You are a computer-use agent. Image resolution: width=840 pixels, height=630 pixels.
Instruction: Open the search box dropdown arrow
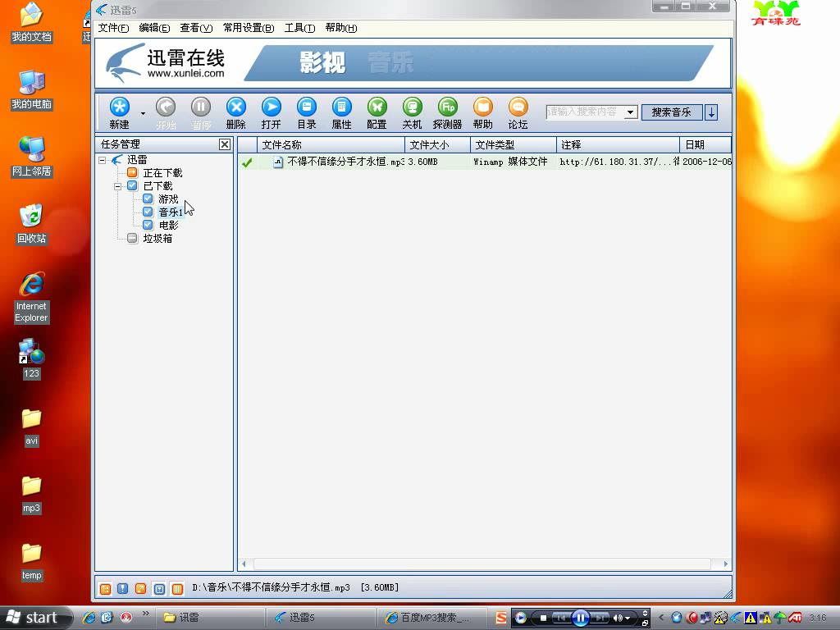pyautogui.click(x=631, y=112)
